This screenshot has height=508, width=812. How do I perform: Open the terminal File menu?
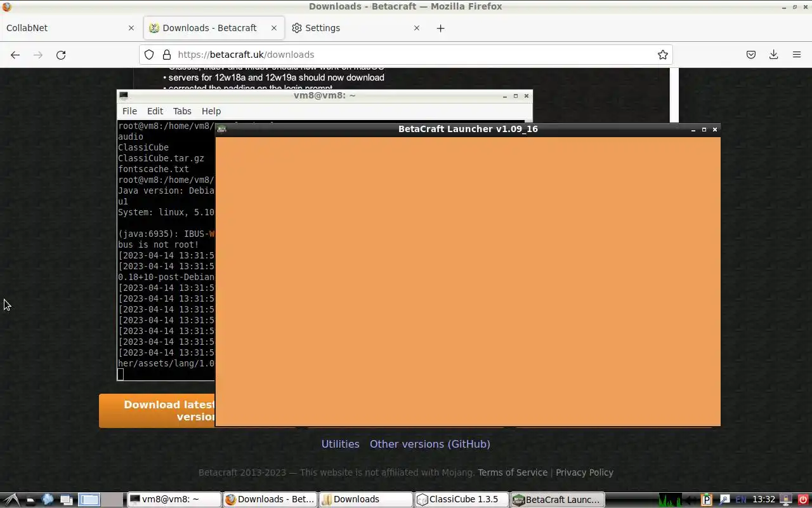point(129,111)
